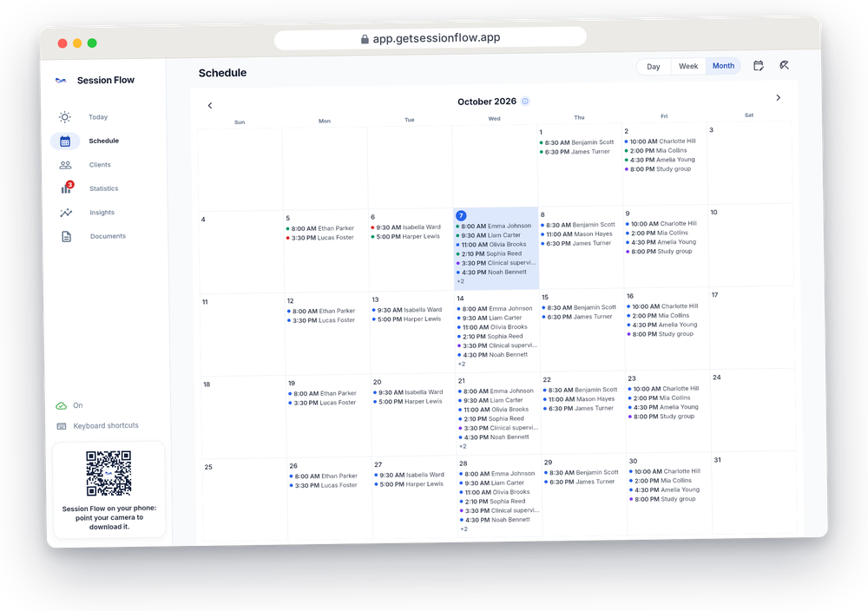This screenshot has width=868, height=611.
Task: Click the keyboard icon next to Keyboard shortcuts
Action: point(62,426)
